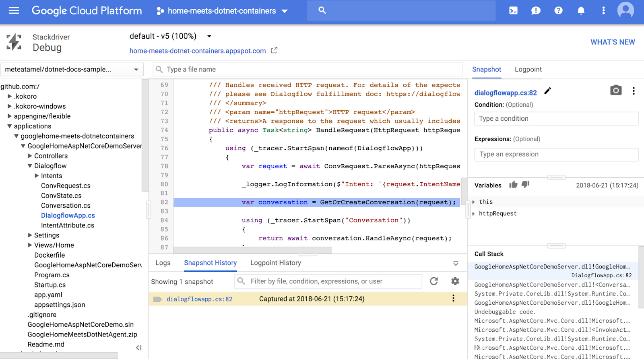Expand the 'this' variable

(x=474, y=202)
